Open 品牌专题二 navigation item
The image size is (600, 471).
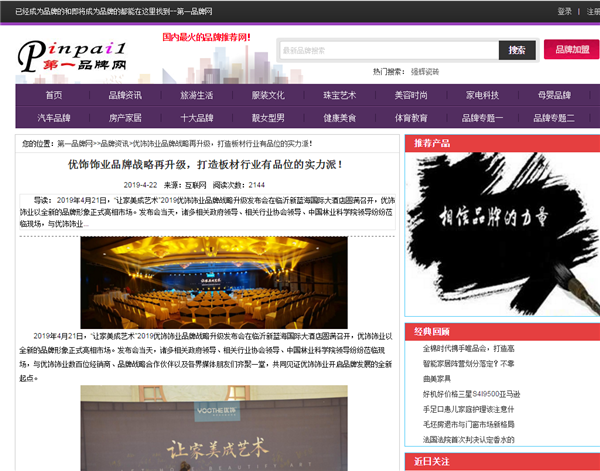tap(554, 118)
